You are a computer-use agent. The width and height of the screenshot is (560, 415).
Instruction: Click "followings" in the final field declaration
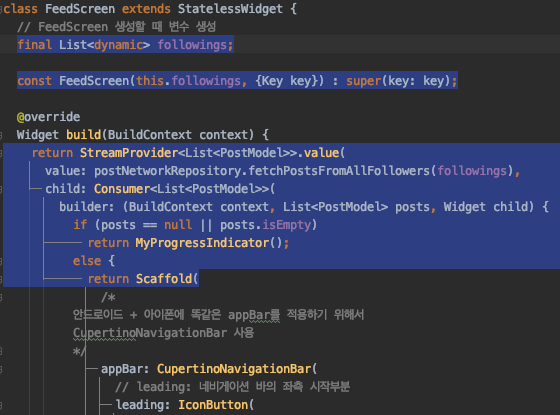point(192,45)
